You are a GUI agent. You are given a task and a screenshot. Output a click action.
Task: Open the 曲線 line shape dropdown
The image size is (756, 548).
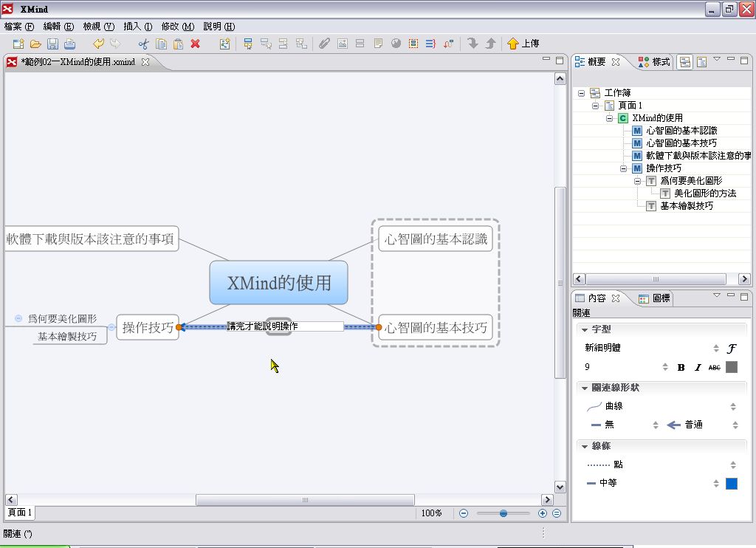(733, 407)
